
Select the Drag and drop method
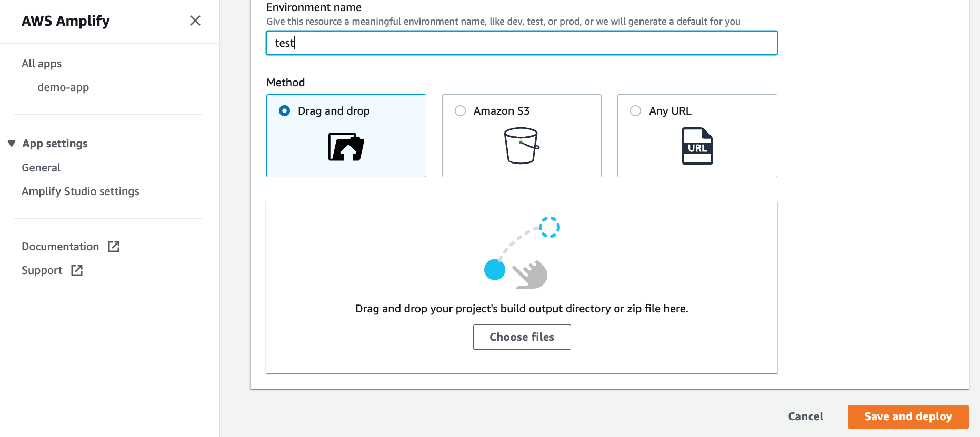click(x=284, y=111)
